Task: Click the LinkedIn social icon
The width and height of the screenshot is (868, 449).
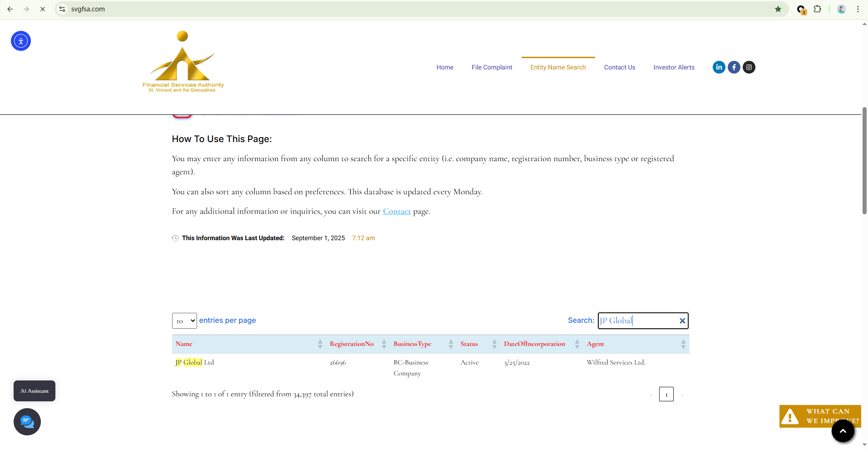Action: (x=719, y=67)
